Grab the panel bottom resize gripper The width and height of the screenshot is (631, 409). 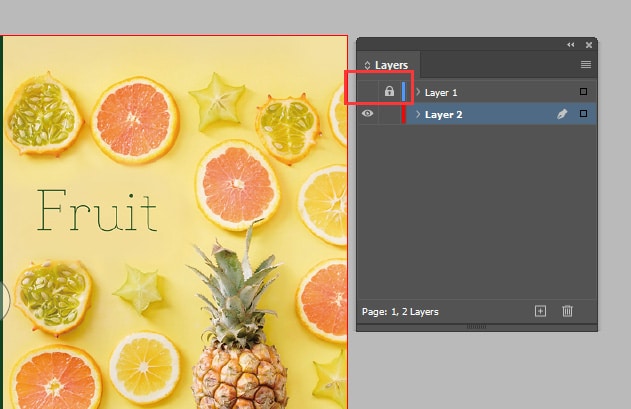(x=476, y=326)
